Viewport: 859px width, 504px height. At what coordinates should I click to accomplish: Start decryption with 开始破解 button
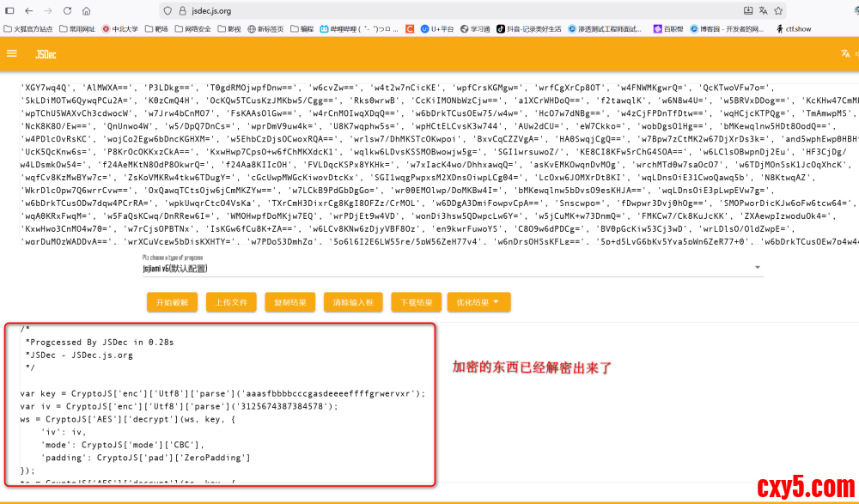point(172,302)
